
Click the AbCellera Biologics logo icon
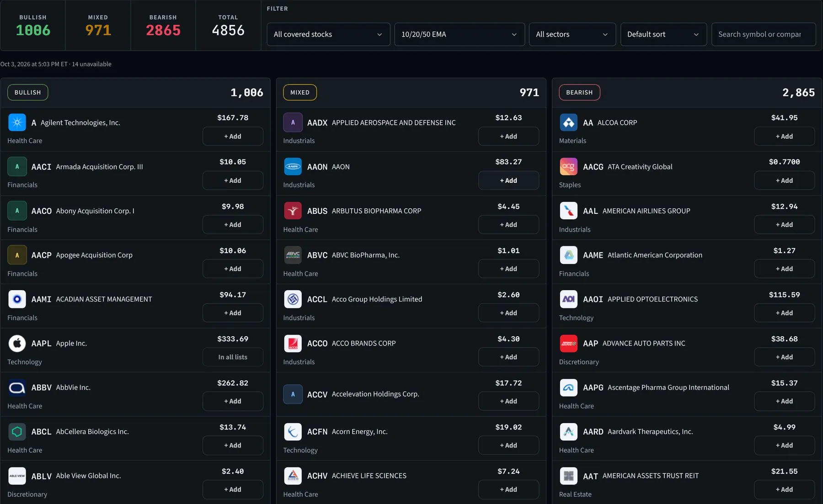coord(17,431)
